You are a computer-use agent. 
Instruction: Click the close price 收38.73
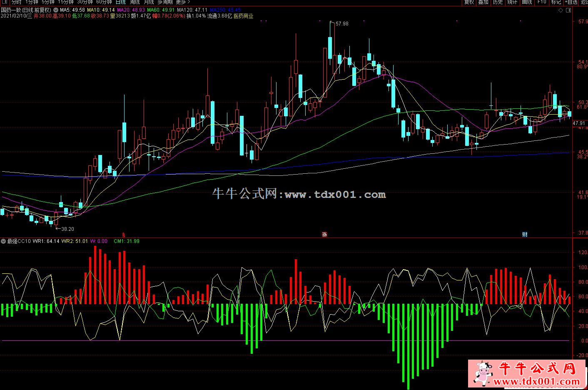tap(100, 16)
